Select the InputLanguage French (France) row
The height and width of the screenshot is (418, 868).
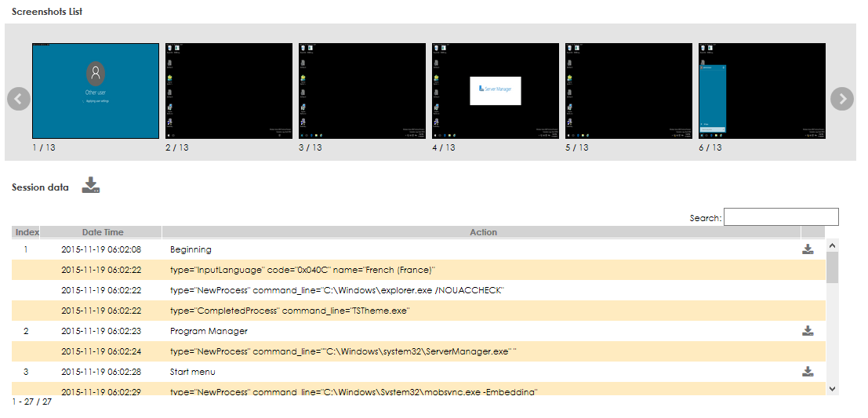(303, 270)
